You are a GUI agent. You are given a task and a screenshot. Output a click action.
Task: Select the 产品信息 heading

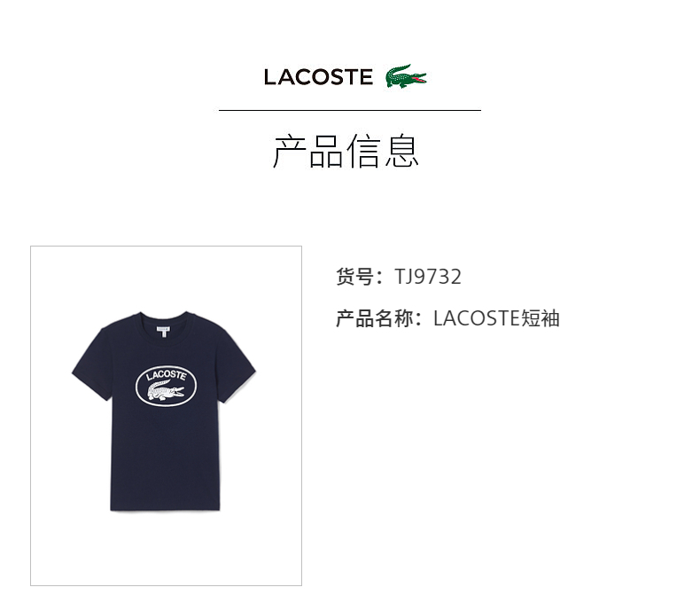[x=346, y=151]
